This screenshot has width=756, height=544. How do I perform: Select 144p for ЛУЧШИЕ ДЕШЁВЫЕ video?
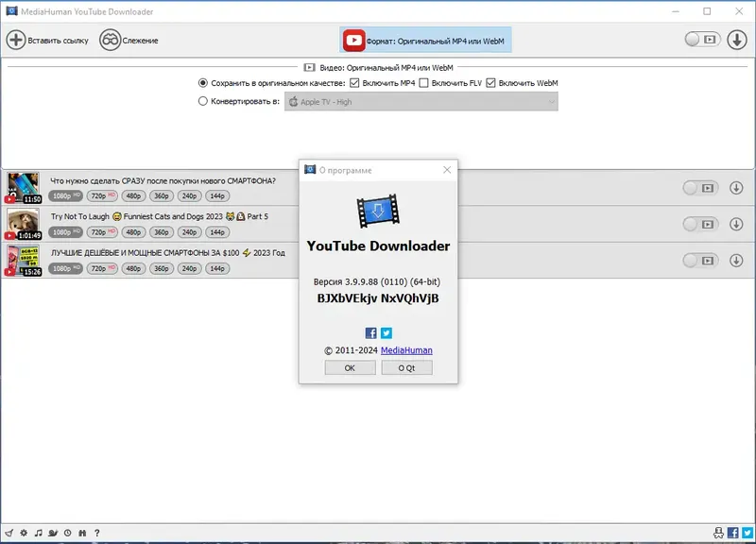pos(217,268)
